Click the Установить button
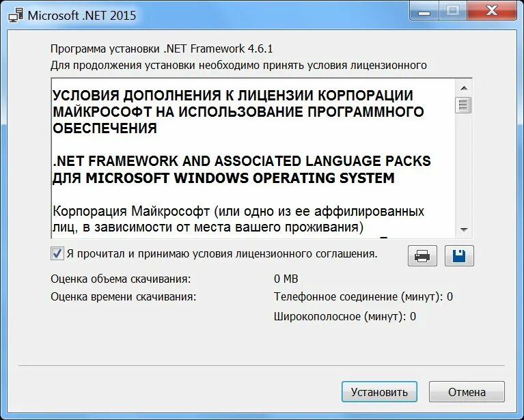The height and width of the screenshot is (420, 524). point(379,391)
